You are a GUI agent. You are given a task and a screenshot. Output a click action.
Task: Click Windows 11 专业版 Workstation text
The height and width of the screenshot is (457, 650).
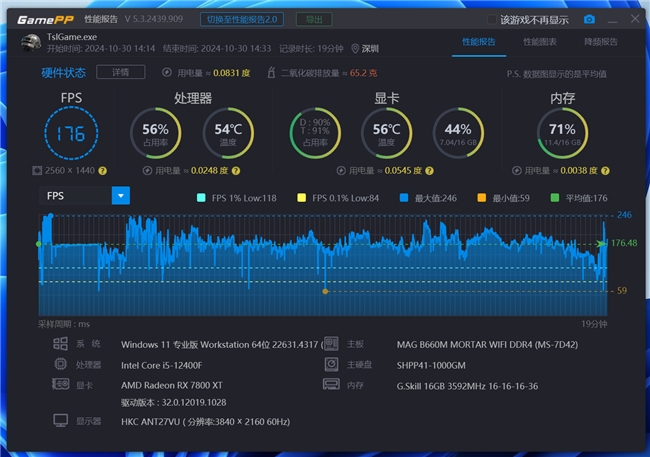221,345
